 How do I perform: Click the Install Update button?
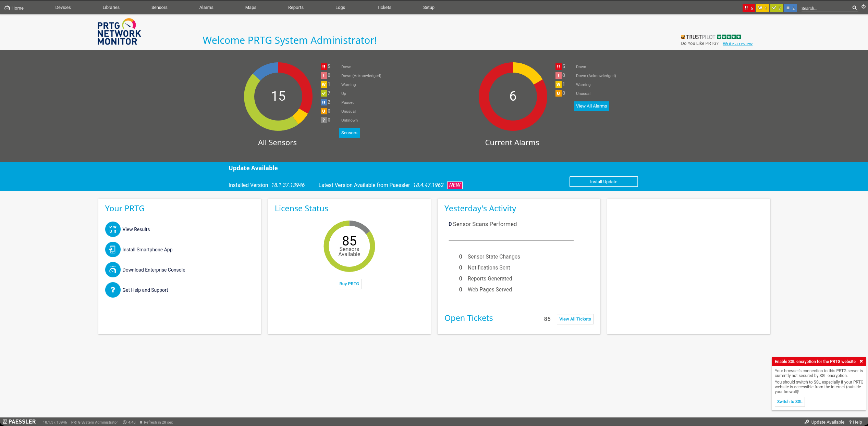pos(603,182)
